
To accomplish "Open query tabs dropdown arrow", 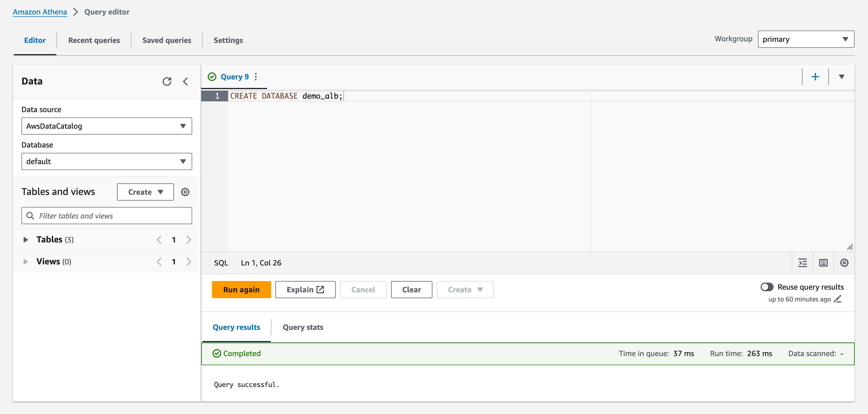I will click(x=841, y=77).
